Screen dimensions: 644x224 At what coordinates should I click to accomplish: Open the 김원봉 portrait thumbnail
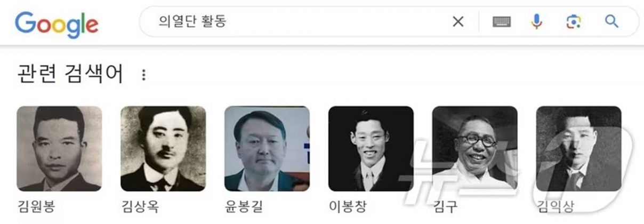[59, 149]
